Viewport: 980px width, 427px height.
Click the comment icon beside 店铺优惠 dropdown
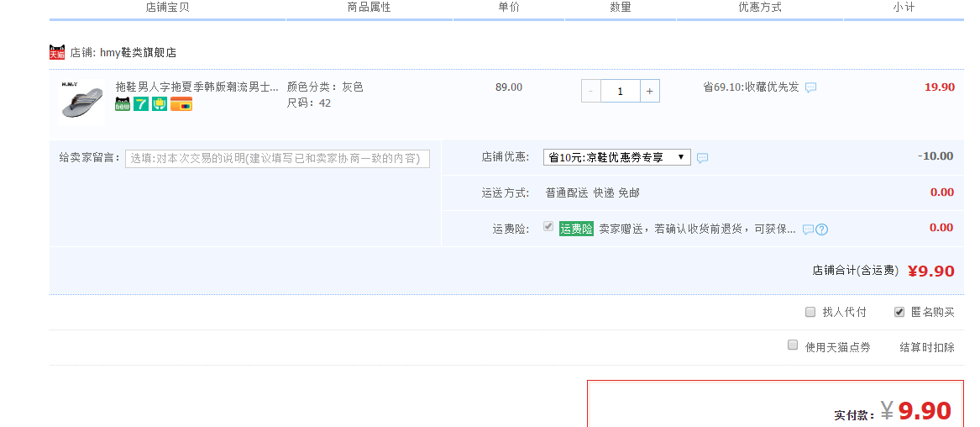703,158
